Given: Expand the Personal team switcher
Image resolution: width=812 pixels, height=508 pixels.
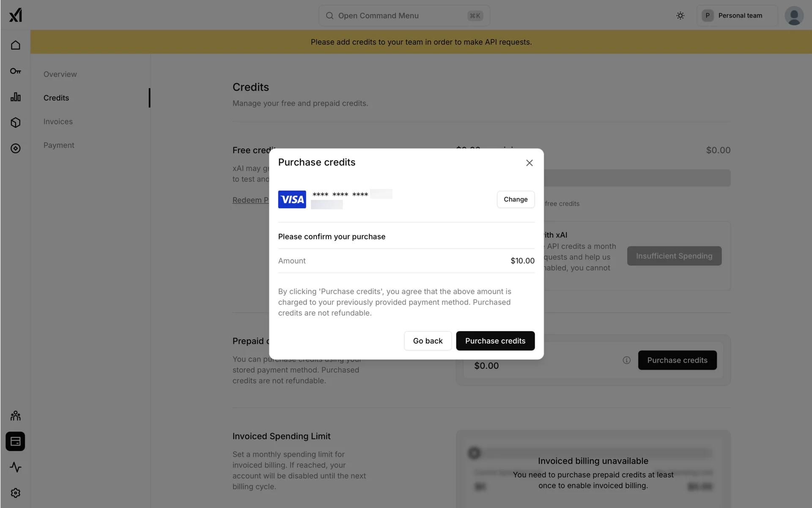Looking at the screenshot, I should coord(737,16).
